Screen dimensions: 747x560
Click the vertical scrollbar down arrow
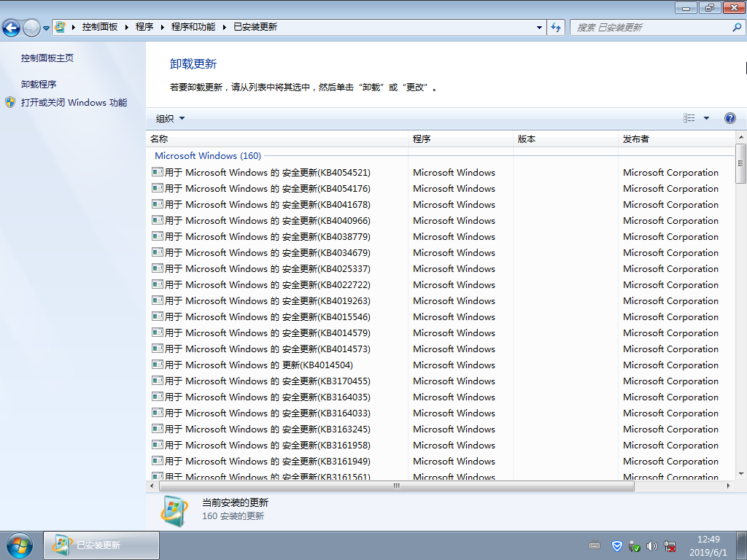741,474
